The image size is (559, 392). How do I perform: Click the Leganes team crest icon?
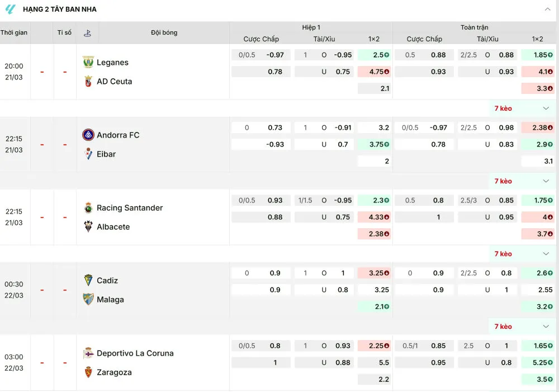coord(88,62)
